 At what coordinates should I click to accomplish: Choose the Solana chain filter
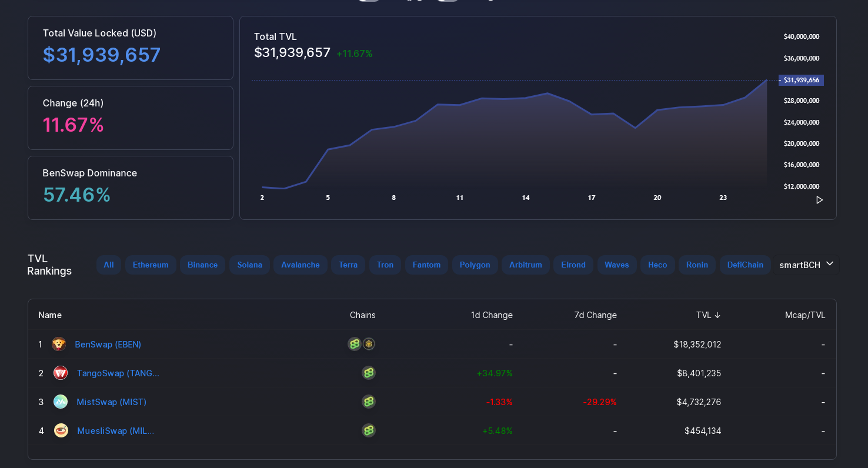point(249,265)
